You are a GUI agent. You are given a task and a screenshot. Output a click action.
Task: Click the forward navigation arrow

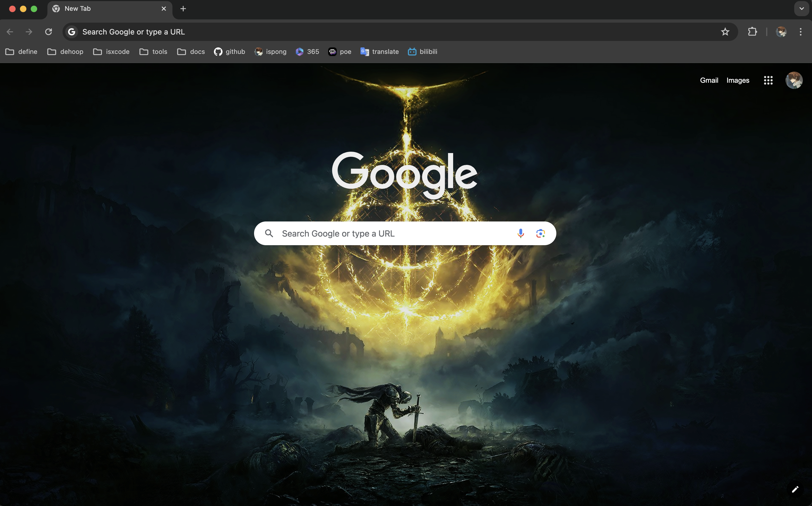[29, 32]
